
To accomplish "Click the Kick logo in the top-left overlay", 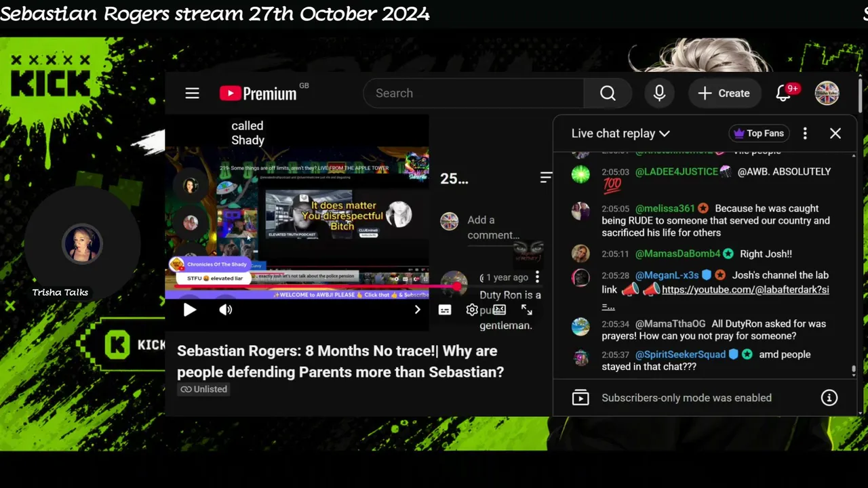I will tap(50, 77).
